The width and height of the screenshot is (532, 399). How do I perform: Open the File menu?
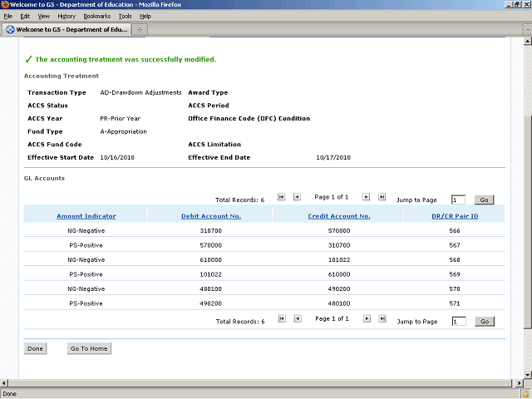pos(8,16)
